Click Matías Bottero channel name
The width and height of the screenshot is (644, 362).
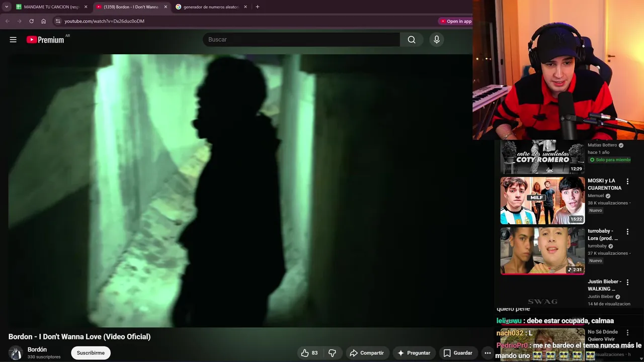[x=602, y=145]
